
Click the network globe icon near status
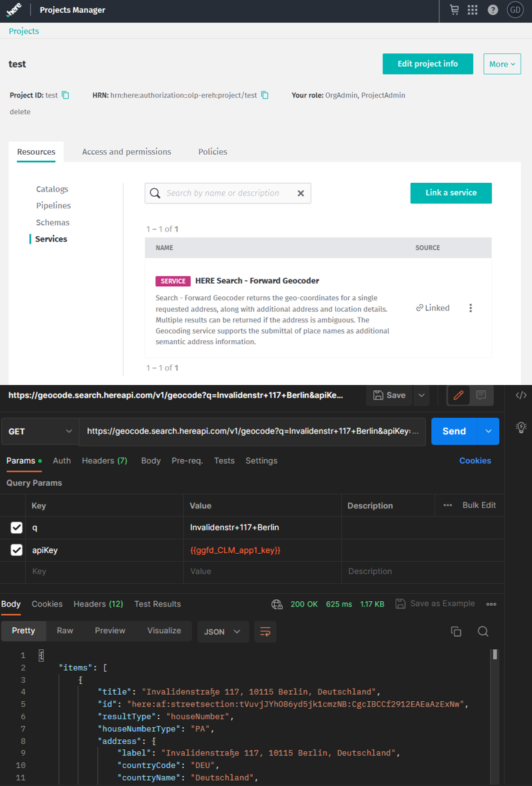click(x=277, y=604)
